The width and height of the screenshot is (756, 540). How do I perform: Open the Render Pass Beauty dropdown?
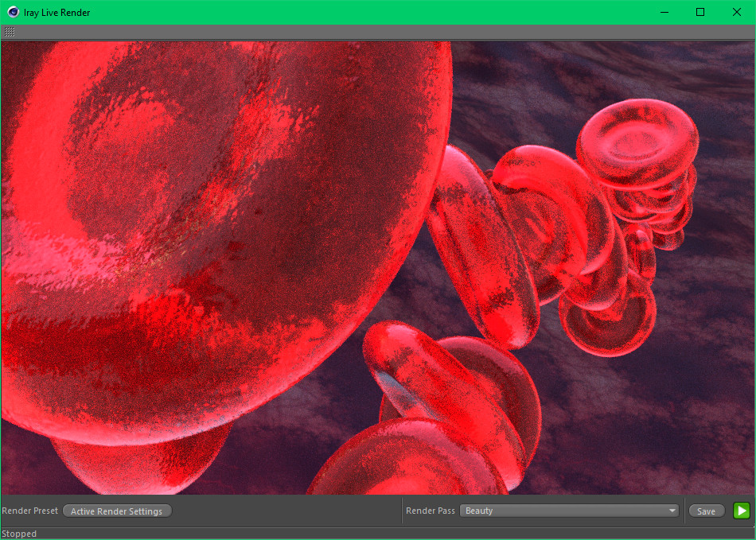(x=569, y=511)
